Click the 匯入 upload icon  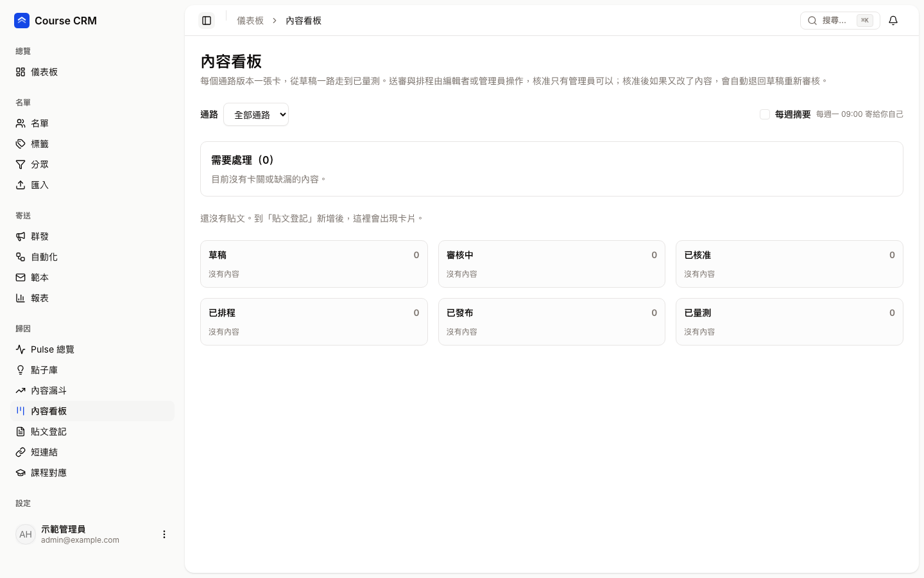pyautogui.click(x=21, y=185)
